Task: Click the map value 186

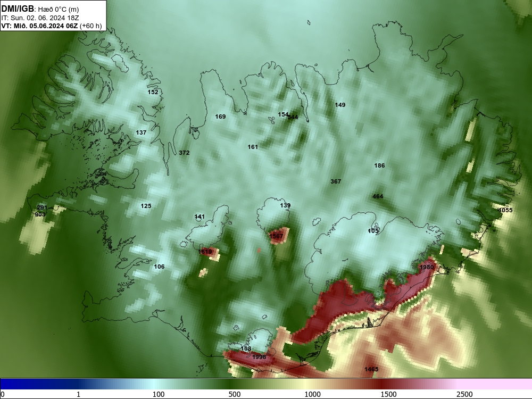Action: pos(380,165)
